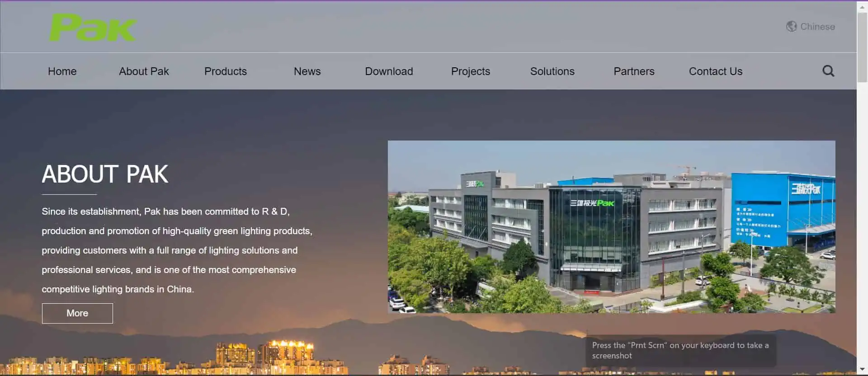The width and height of the screenshot is (868, 376).
Task: Click the vertical scrollbar thumb
Action: click(862, 47)
